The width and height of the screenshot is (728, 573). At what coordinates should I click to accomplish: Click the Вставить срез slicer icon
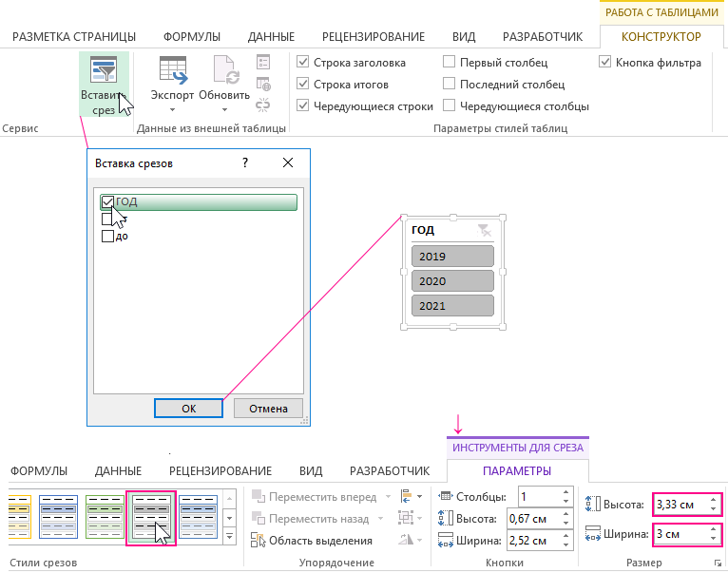(103, 71)
